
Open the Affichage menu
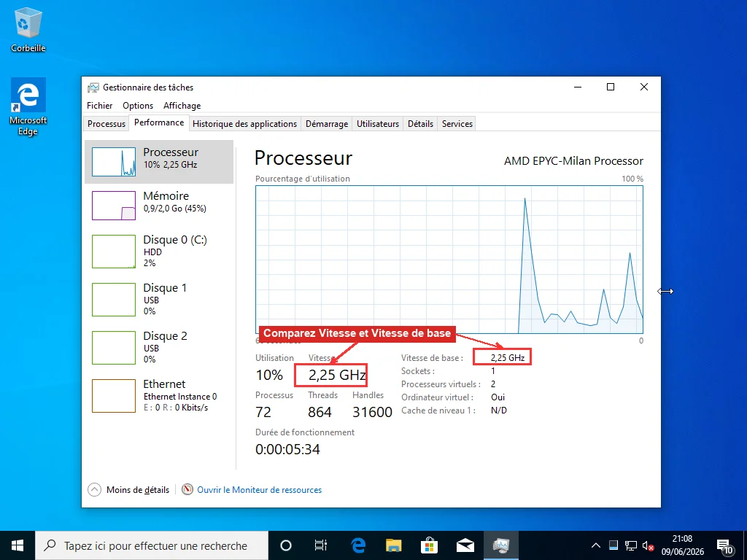[x=182, y=106]
